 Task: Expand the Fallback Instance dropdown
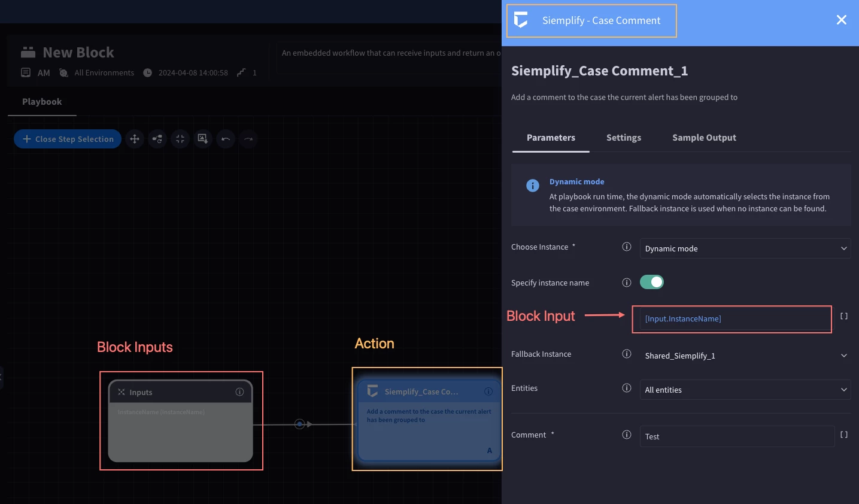(x=745, y=356)
